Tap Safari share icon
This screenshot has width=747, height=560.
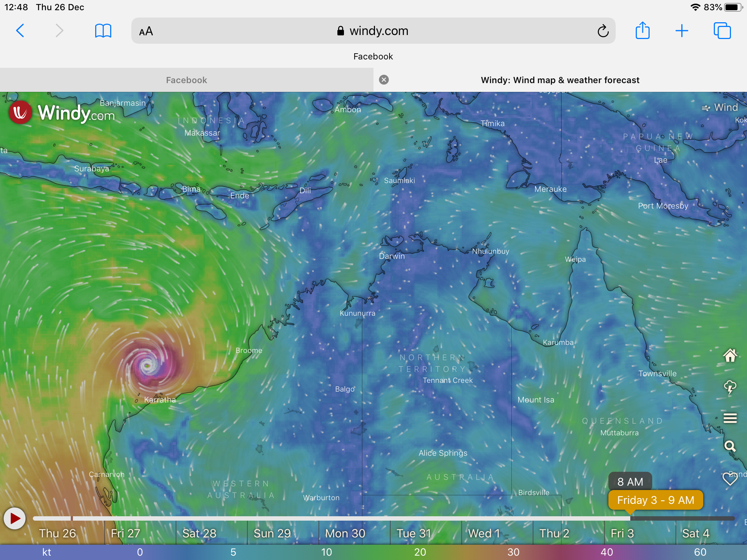[x=642, y=31]
